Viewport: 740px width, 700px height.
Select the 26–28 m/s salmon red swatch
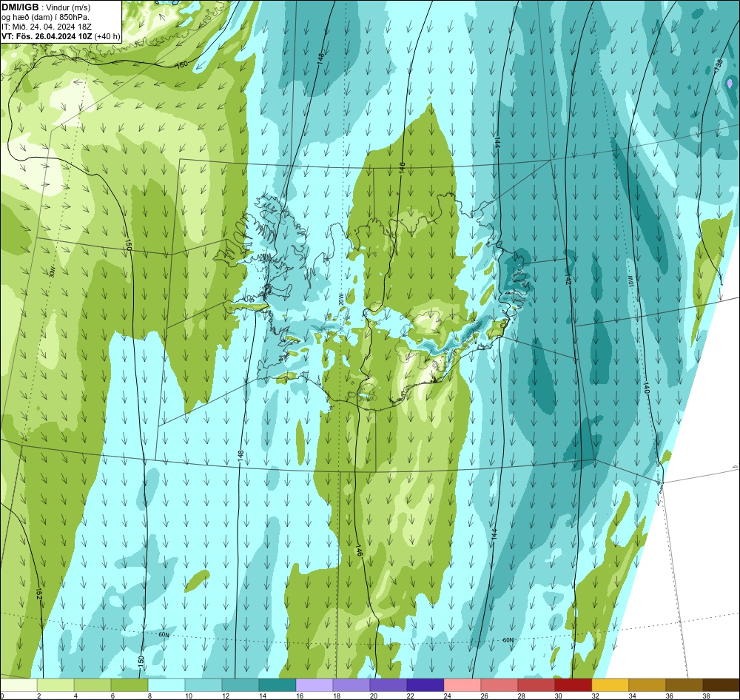[499, 685]
